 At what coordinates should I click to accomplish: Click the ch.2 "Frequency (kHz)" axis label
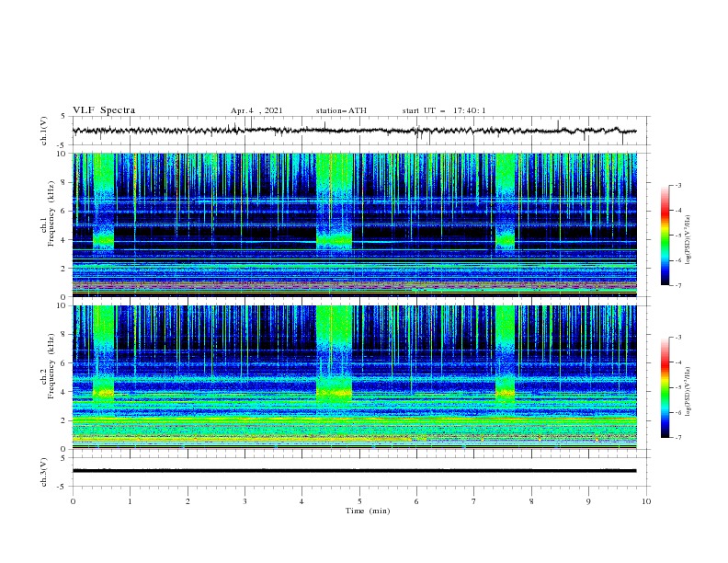[x=51, y=366]
